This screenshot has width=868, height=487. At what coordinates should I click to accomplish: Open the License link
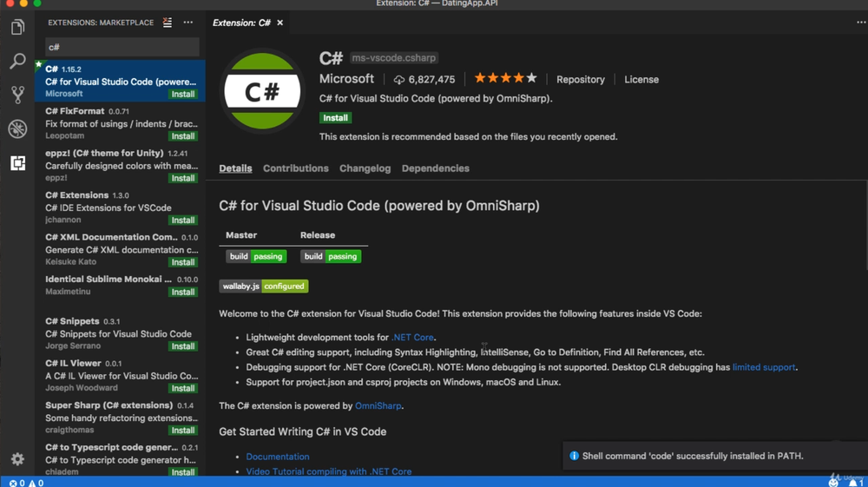(x=641, y=80)
